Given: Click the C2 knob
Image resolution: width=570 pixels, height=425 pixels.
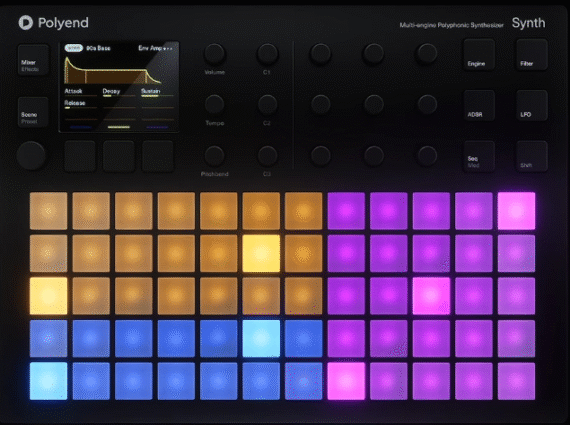Looking at the screenshot, I should pyautogui.click(x=268, y=105).
